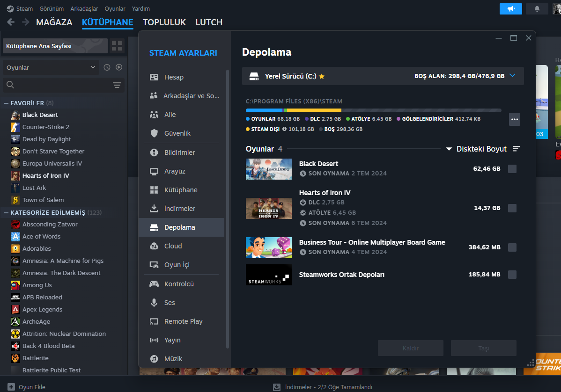
Task: Open the LUTCH profile tab
Action: point(209,22)
